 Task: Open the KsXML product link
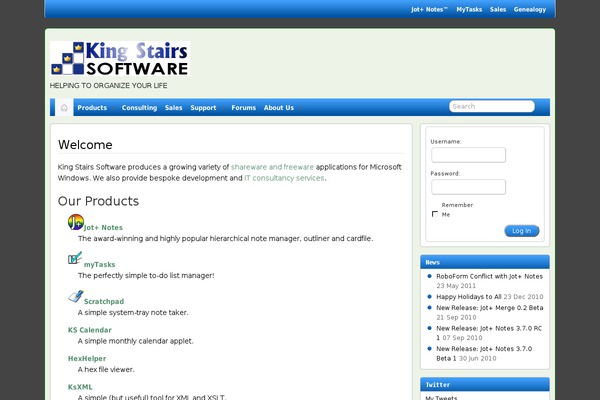[80, 387]
